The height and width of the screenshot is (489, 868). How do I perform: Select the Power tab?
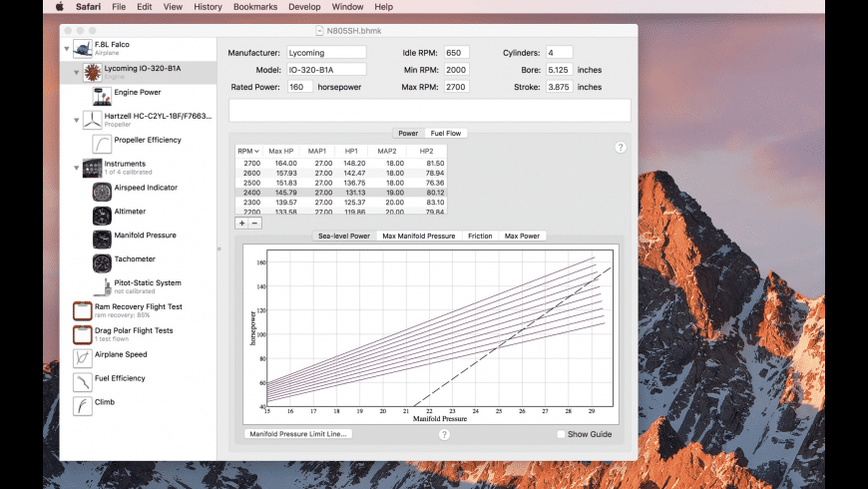coord(408,134)
